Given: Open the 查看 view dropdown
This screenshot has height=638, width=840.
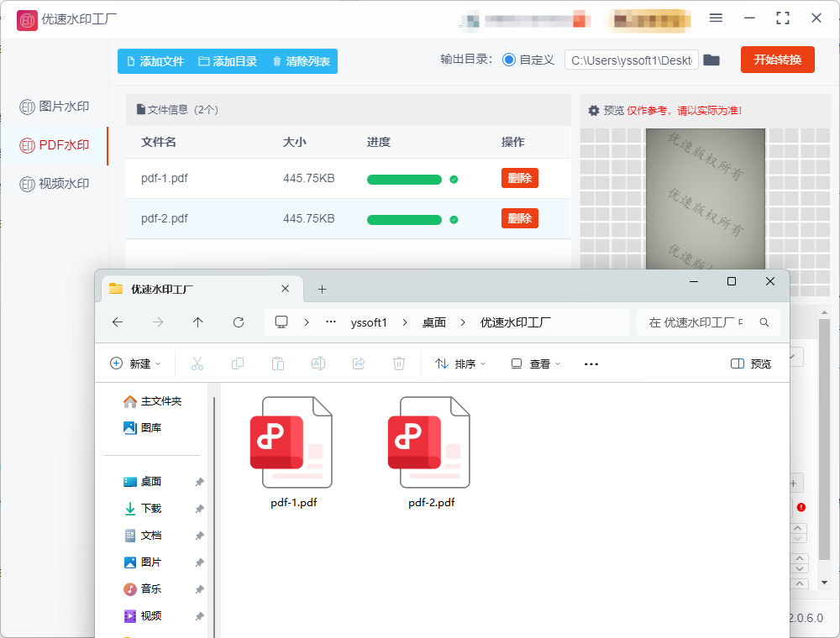Looking at the screenshot, I should [x=536, y=364].
